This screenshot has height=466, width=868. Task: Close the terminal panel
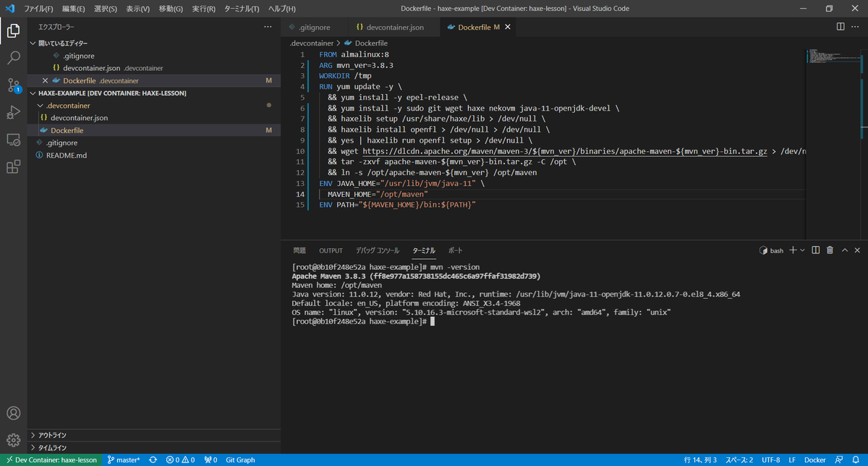click(x=857, y=250)
